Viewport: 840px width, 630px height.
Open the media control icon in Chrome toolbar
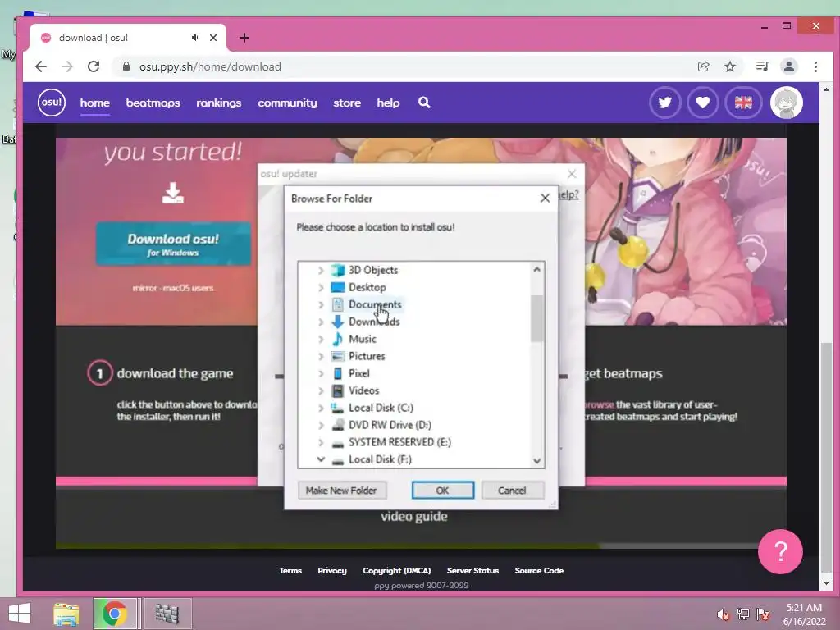[x=762, y=66]
